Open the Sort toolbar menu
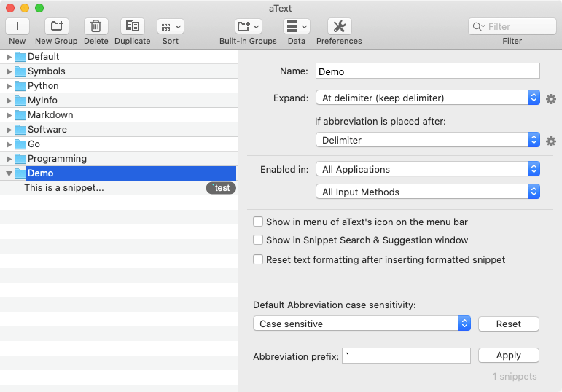This screenshot has height=392, width=562. 170,26
